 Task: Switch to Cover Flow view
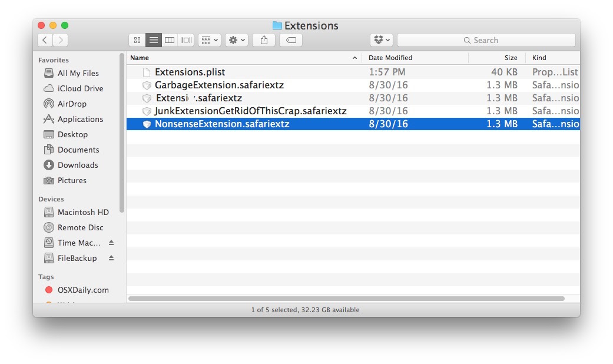point(186,40)
